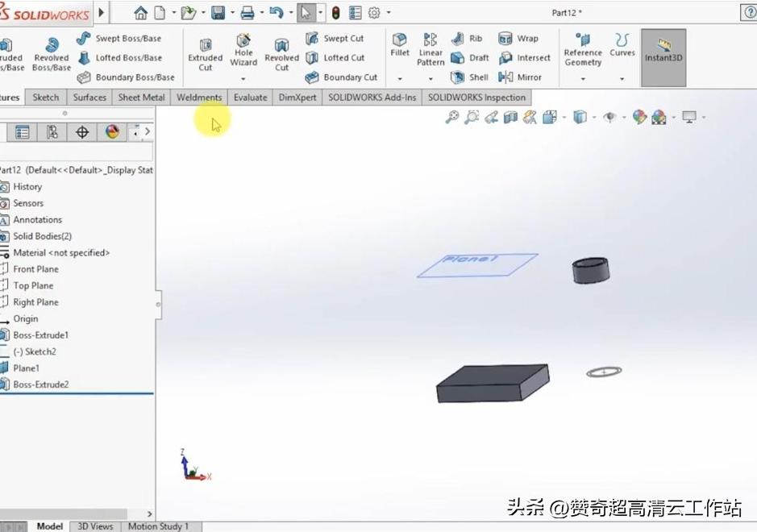Open the SOLIDWORKS Add-Ins tab
The width and height of the screenshot is (757, 532).
[x=373, y=97]
